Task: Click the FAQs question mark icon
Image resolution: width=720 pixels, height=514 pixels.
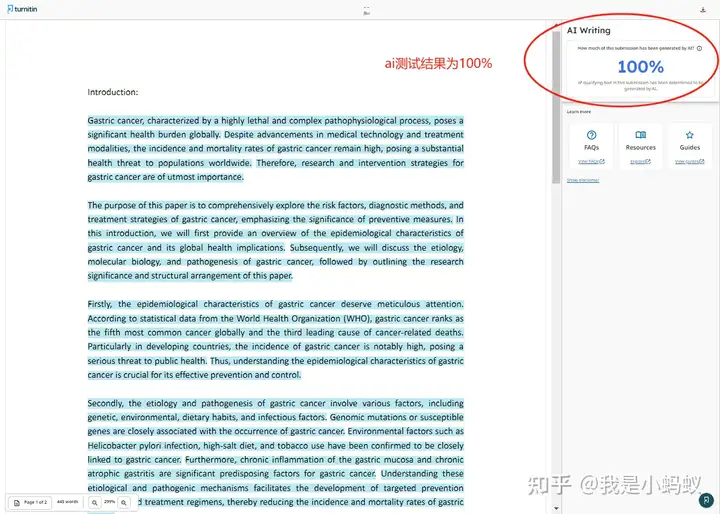Action: [x=591, y=135]
